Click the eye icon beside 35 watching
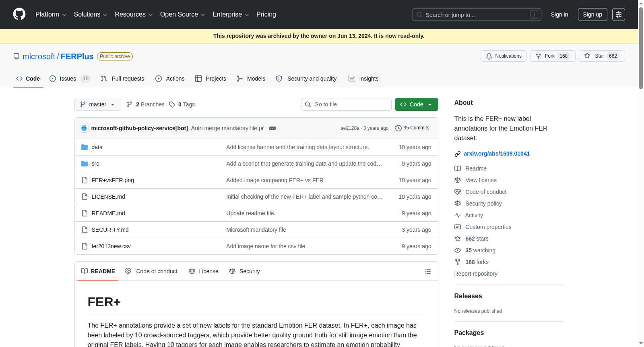 tap(458, 250)
